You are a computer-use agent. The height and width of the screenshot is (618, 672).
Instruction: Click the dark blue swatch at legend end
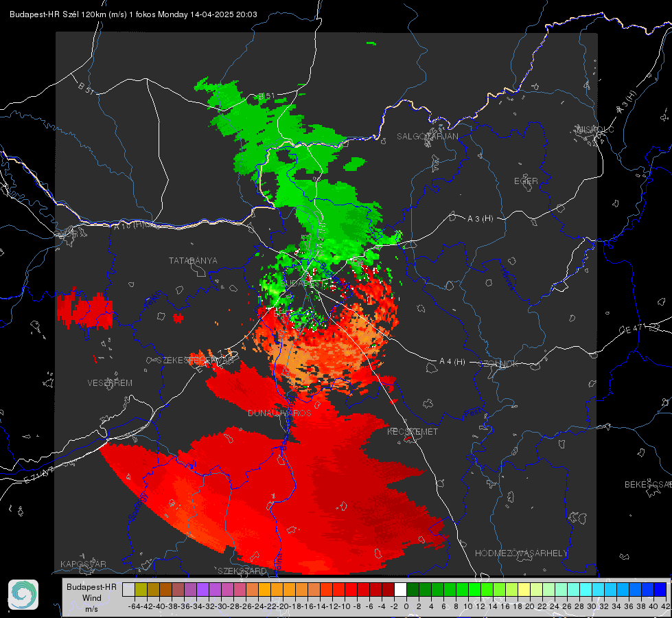(x=660, y=590)
